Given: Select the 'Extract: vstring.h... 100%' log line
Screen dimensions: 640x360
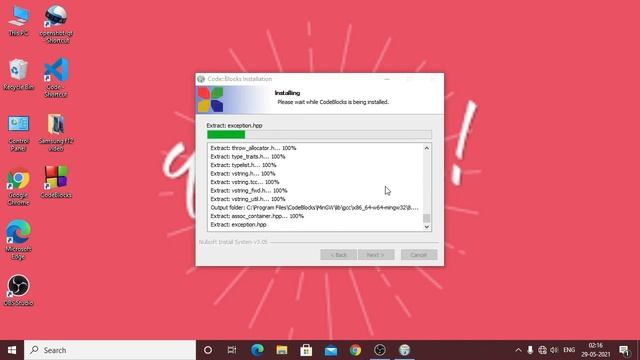Looking at the screenshot, I should tap(243, 174).
